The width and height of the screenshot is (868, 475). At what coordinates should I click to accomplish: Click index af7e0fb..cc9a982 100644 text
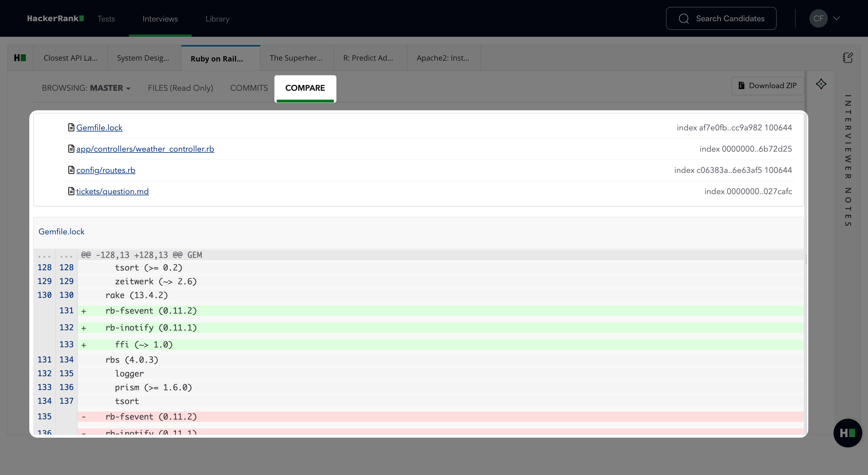coord(734,128)
